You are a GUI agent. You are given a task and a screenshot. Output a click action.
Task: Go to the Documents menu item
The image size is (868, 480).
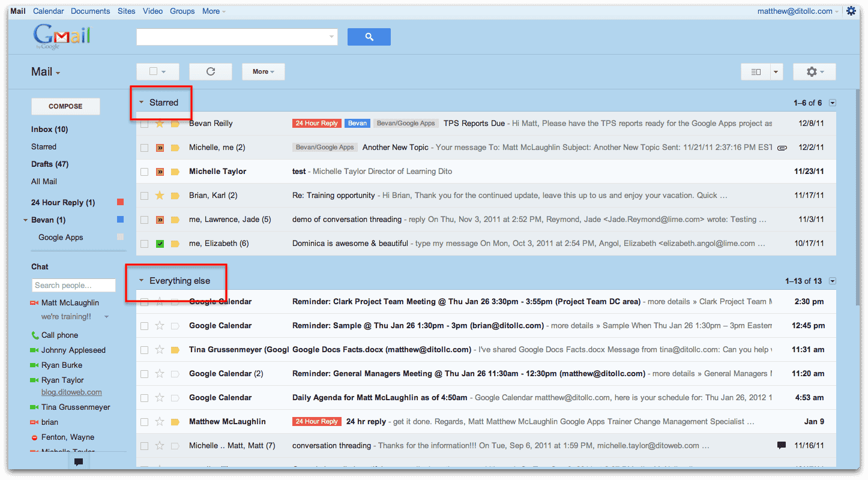[x=90, y=10]
